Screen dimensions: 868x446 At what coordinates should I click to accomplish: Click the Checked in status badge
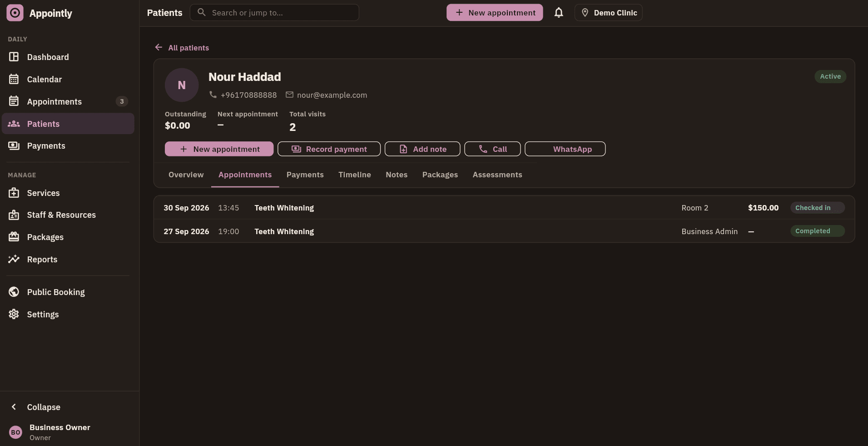(817, 208)
